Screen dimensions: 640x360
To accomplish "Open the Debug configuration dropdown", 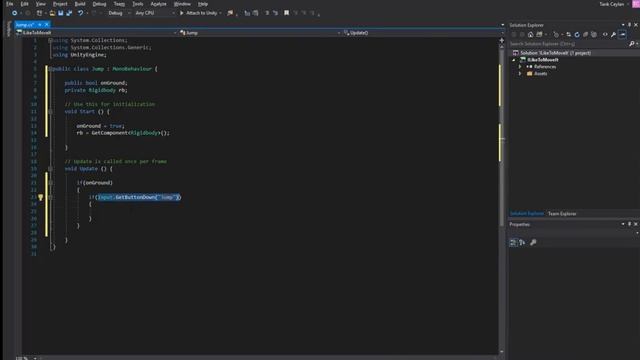I will click(x=119, y=13).
